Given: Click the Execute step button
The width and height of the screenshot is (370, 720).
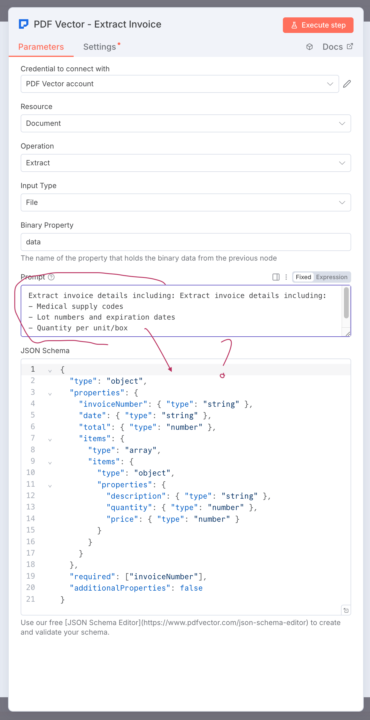Looking at the screenshot, I should [x=318, y=25].
